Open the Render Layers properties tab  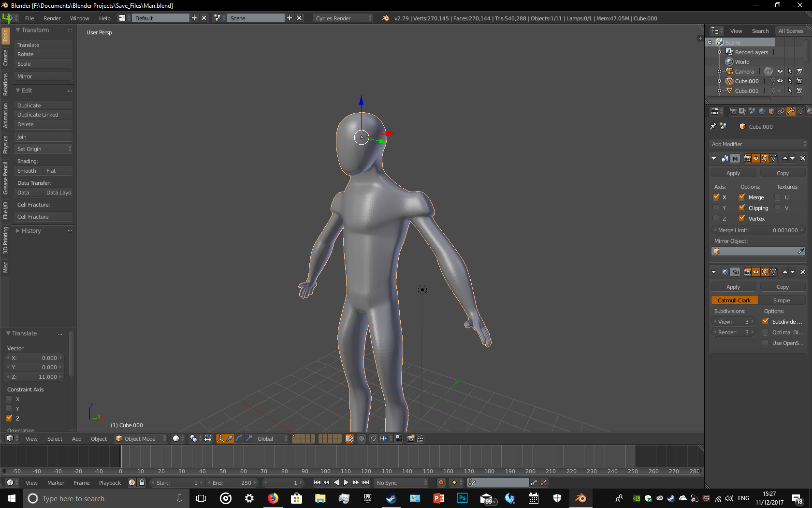[x=742, y=111]
